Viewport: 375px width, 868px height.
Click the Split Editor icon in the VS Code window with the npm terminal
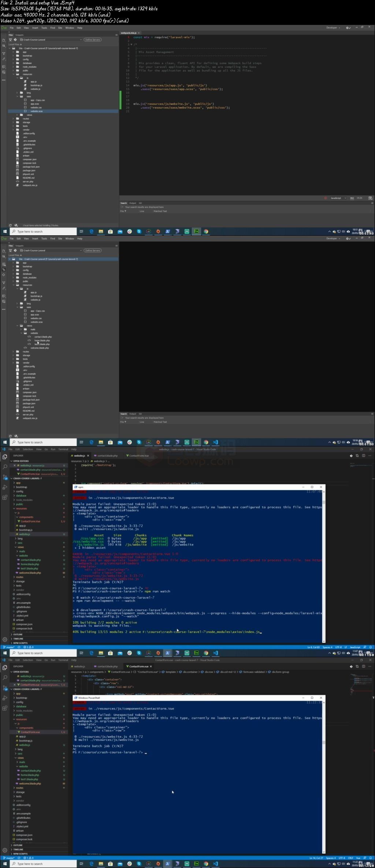click(x=364, y=456)
